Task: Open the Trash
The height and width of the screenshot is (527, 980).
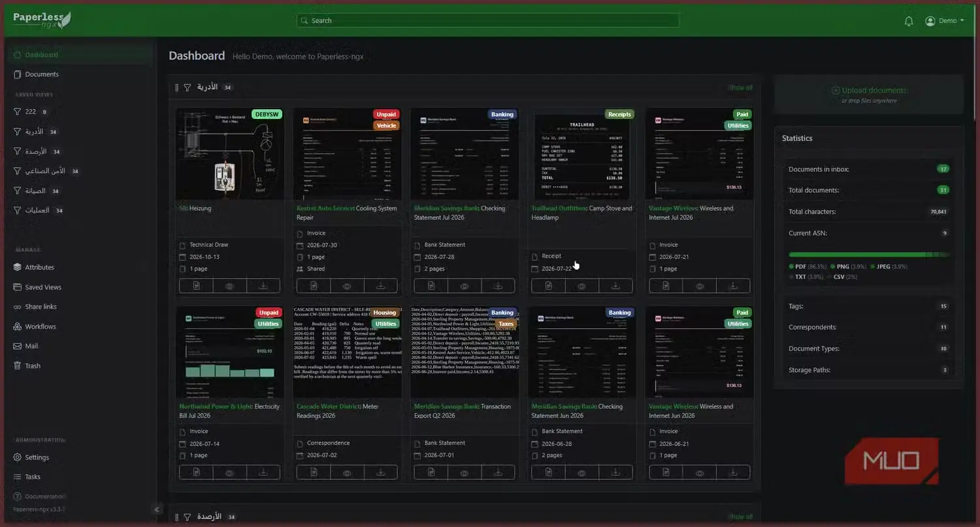Action: [33, 365]
